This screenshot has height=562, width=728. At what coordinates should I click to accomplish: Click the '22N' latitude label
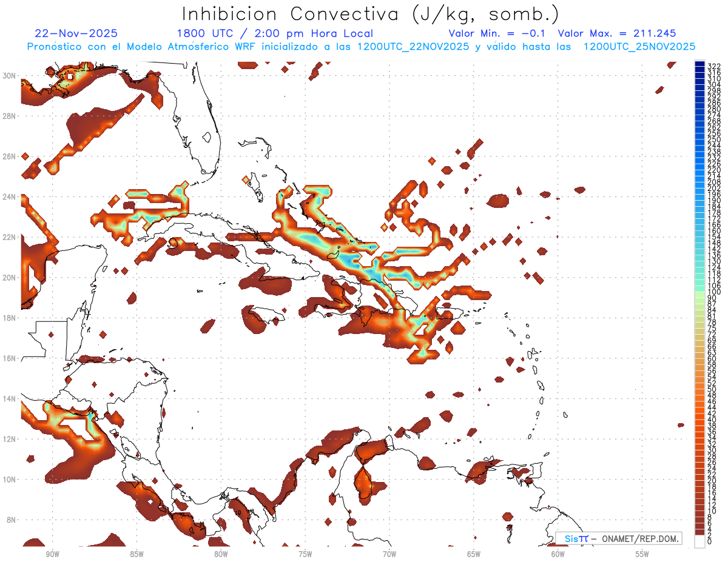(10, 237)
